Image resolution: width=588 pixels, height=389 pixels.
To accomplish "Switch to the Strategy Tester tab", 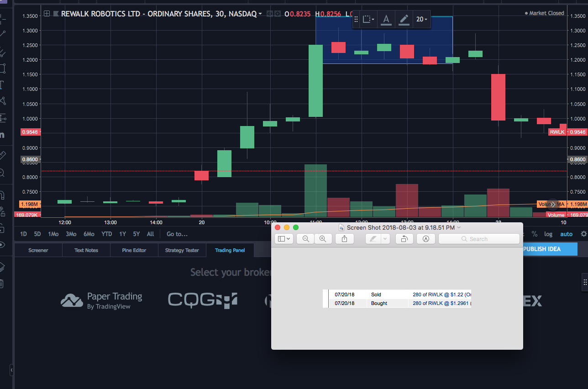I will pyautogui.click(x=182, y=250).
